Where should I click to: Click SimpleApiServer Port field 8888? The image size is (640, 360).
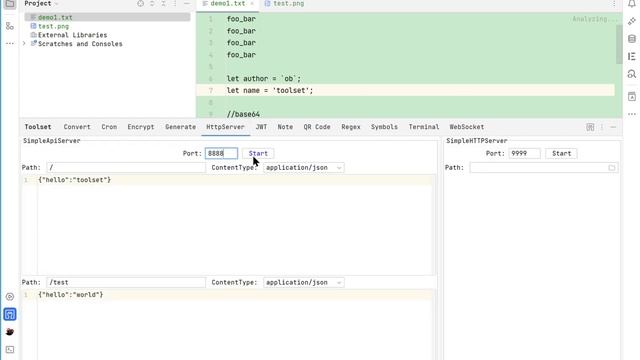(221, 153)
